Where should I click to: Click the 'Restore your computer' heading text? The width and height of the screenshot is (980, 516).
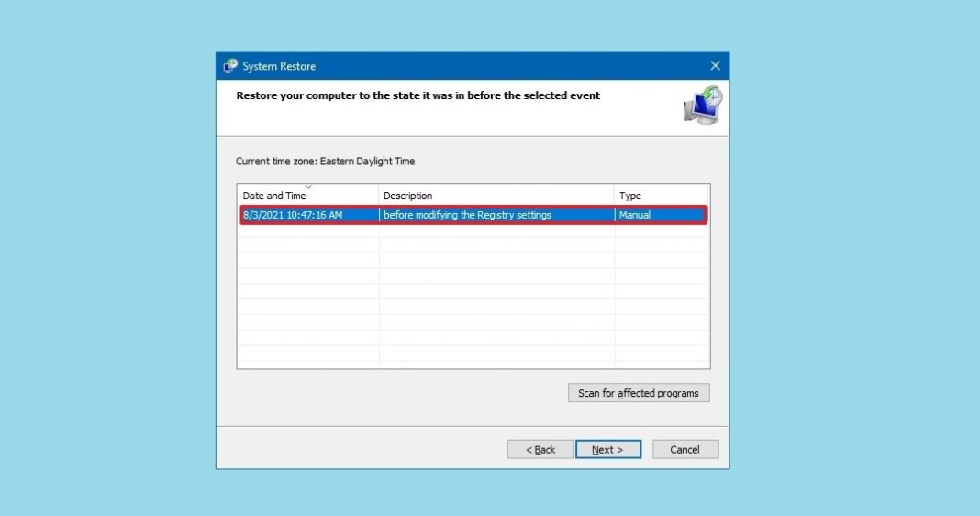[x=418, y=95]
